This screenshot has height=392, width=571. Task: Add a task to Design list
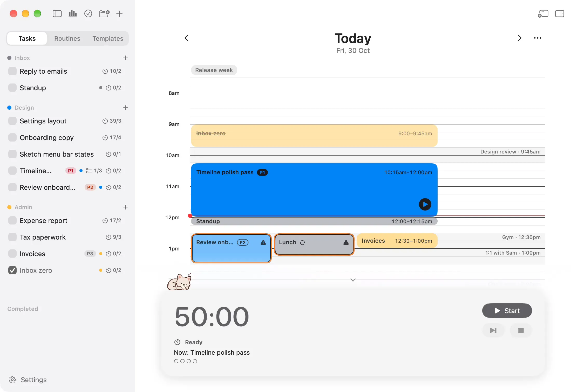126,108
